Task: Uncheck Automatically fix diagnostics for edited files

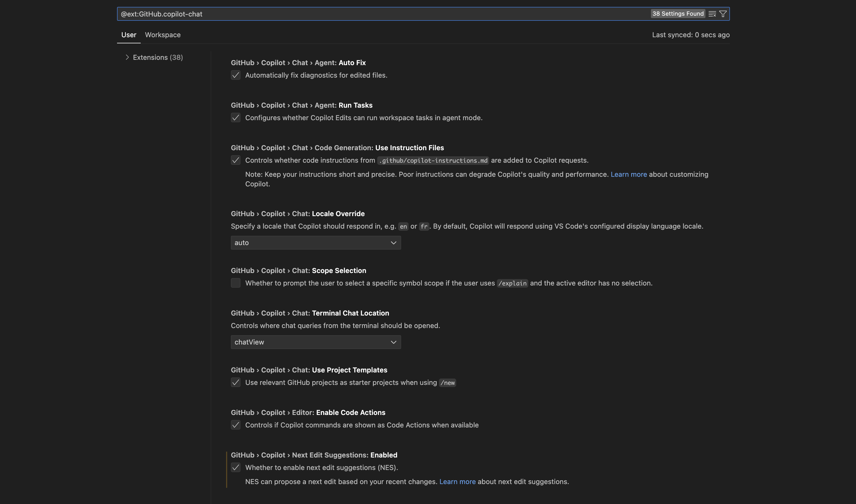Action: tap(235, 75)
